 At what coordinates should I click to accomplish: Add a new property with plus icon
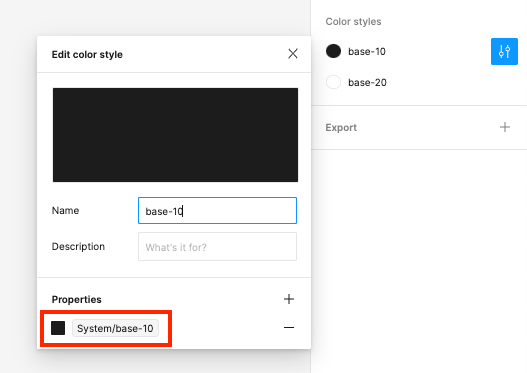289,299
